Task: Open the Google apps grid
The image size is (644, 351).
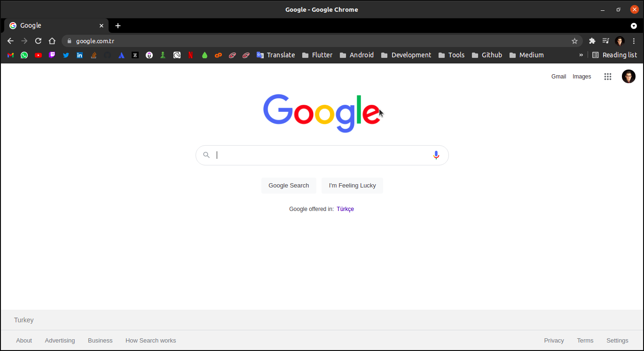Action: click(x=607, y=77)
